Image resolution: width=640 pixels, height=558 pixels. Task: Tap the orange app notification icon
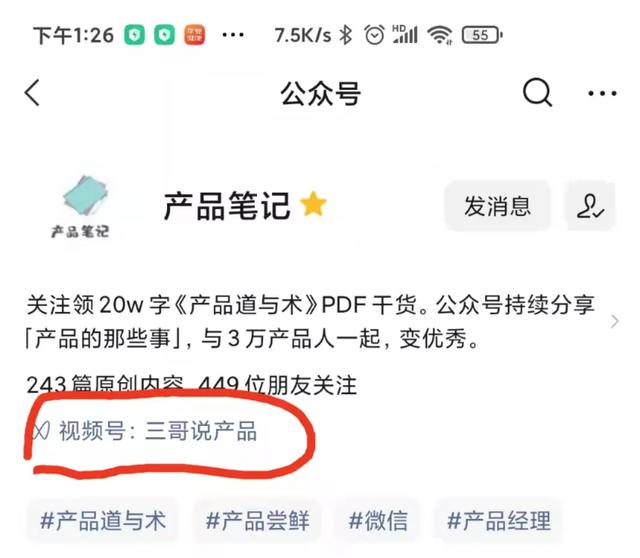point(194,35)
